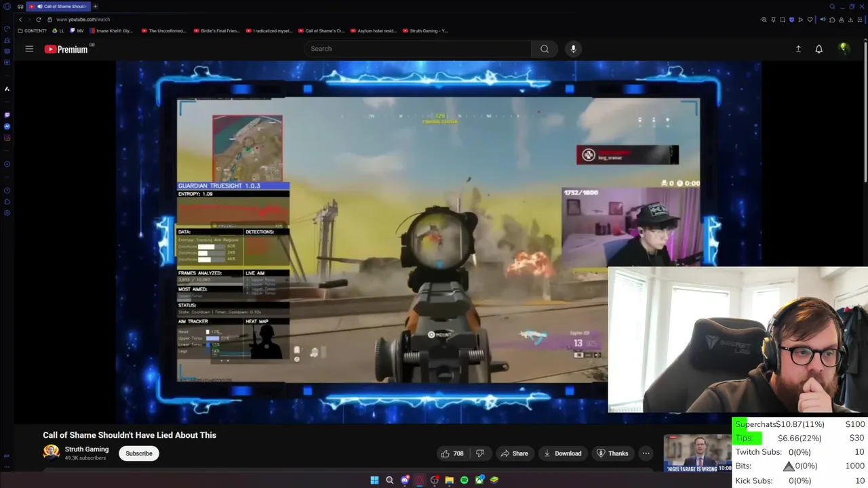868x488 pixels.
Task: Open the Opera menu logo
Action: click(x=7, y=6)
